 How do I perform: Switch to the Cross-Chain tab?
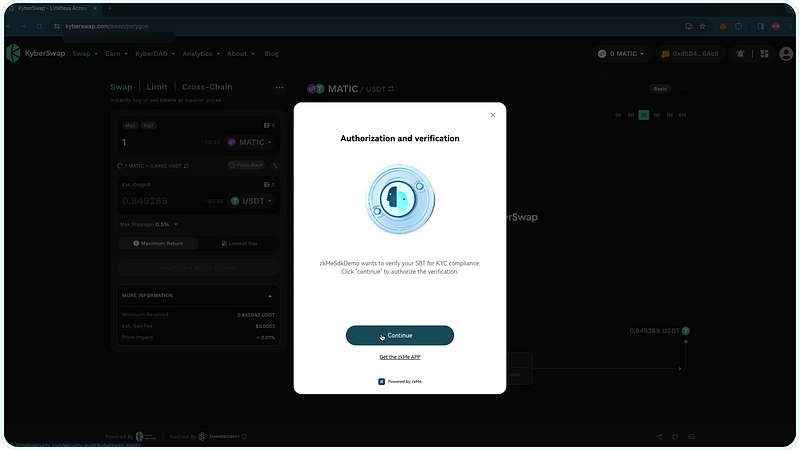click(x=207, y=87)
